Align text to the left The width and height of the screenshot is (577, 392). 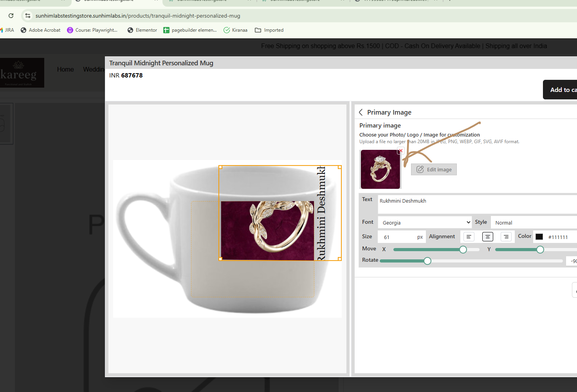point(469,237)
